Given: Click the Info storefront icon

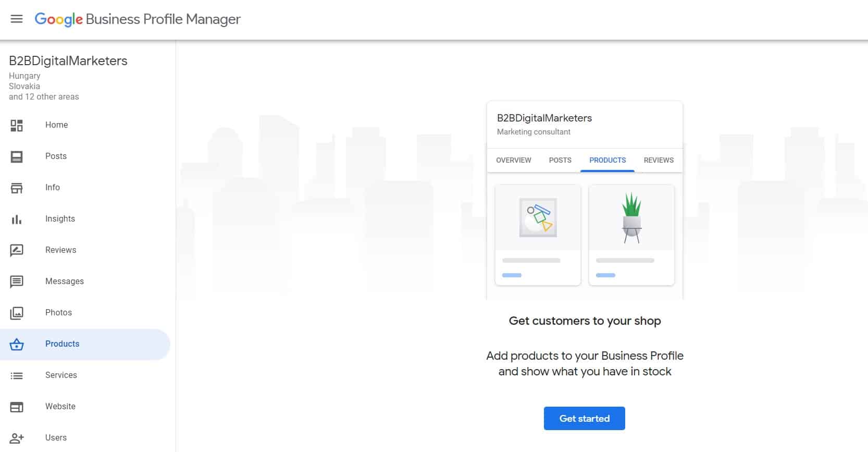Looking at the screenshot, I should pos(17,188).
